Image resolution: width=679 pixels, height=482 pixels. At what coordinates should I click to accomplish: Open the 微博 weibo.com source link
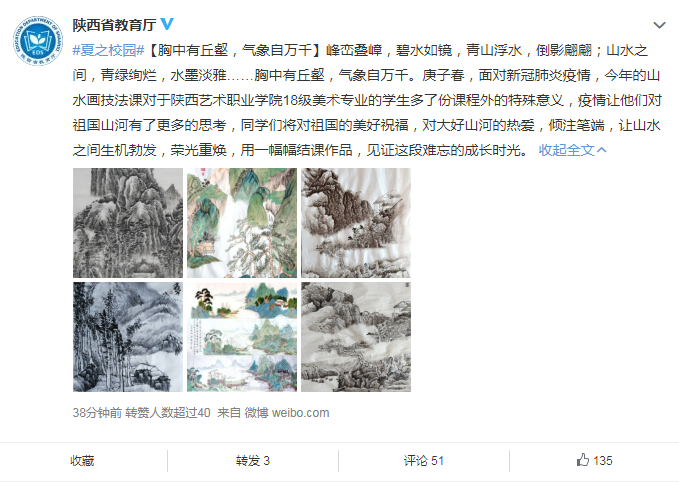[287, 413]
